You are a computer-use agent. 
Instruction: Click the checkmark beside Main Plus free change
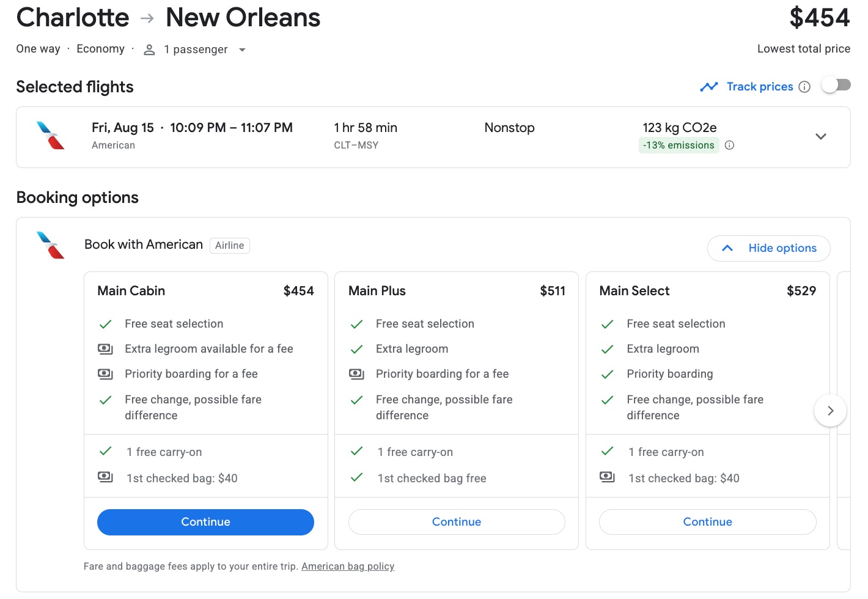(x=356, y=400)
